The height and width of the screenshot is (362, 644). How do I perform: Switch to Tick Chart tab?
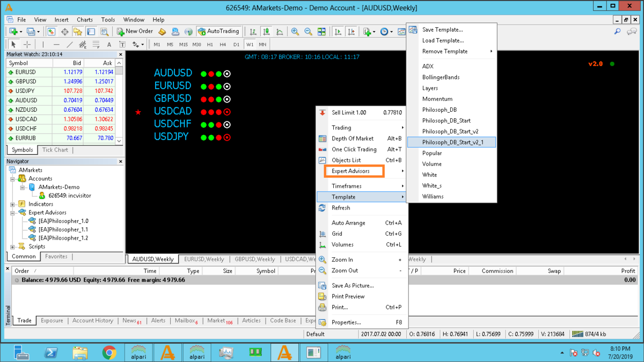[x=55, y=150]
